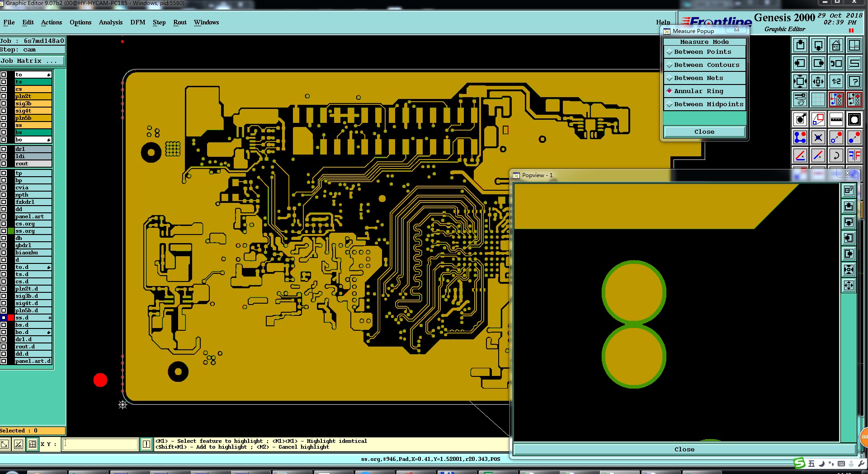This screenshot has height=474, width=868.
Task: Click Close button at bottom of Popview
Action: coord(684,450)
